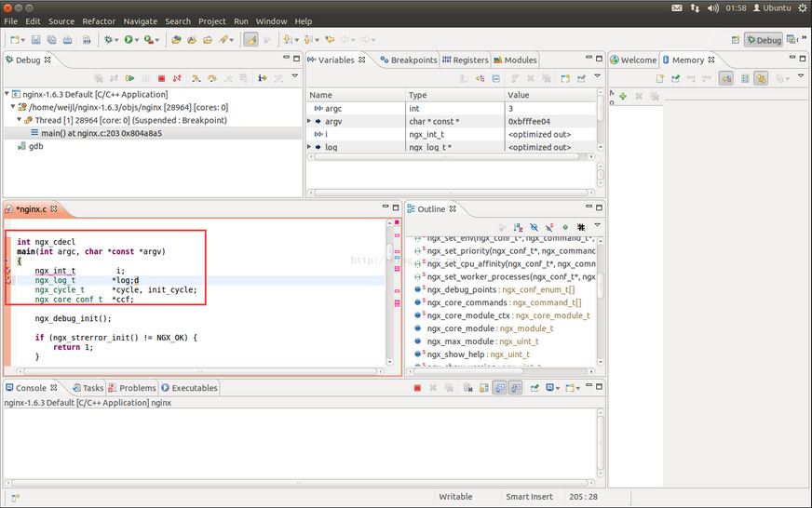Click the New Memory View icon

(659, 78)
